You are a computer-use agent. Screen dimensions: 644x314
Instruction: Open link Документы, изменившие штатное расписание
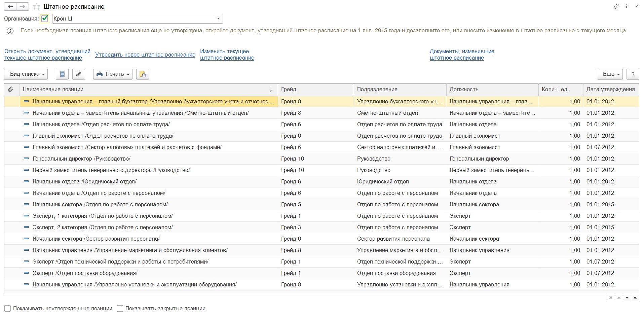462,55
